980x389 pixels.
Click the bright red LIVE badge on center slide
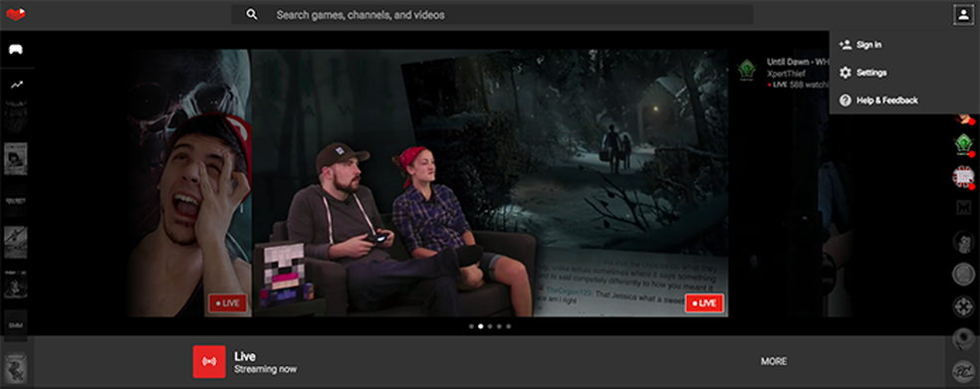(704, 303)
